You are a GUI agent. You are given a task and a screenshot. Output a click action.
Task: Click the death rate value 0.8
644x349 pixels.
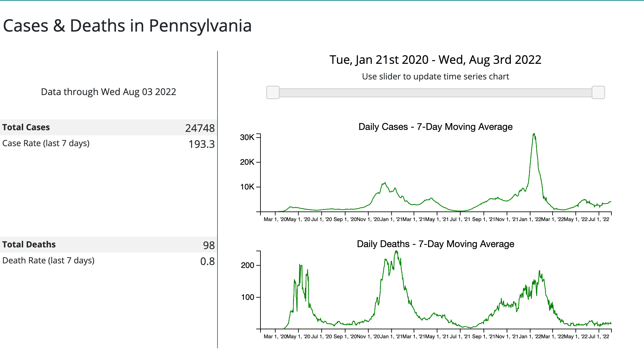[207, 261]
